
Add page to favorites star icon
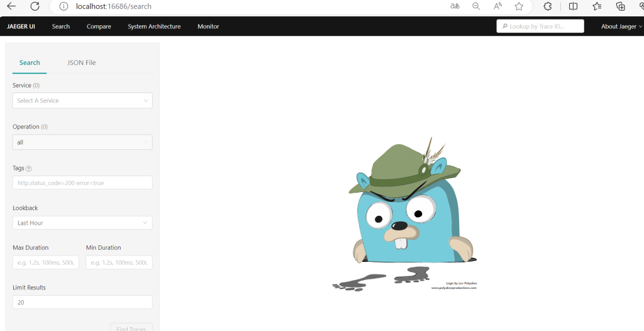point(519,6)
